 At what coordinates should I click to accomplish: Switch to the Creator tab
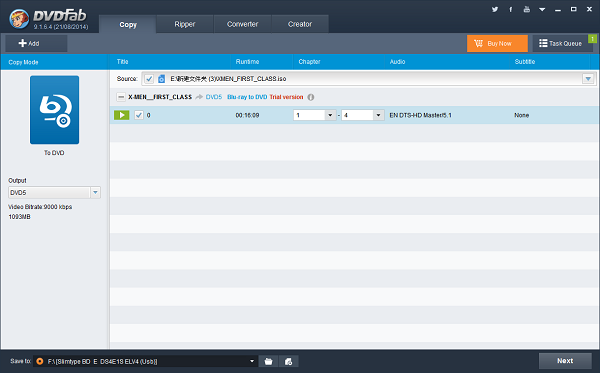[x=300, y=24]
